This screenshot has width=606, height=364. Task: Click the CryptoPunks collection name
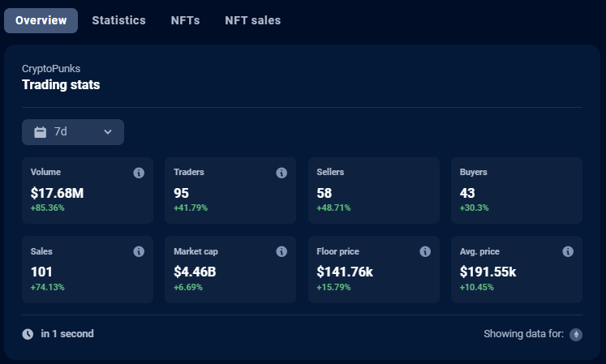(51, 69)
